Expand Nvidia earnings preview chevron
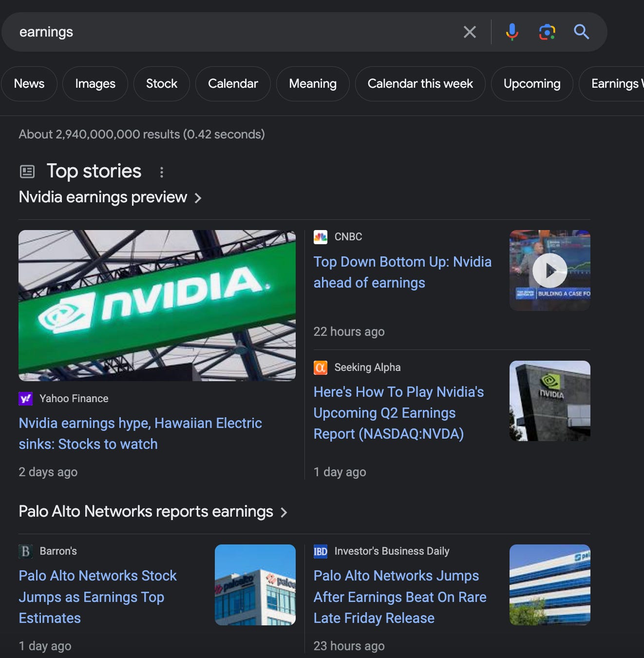The image size is (644, 658). point(198,198)
